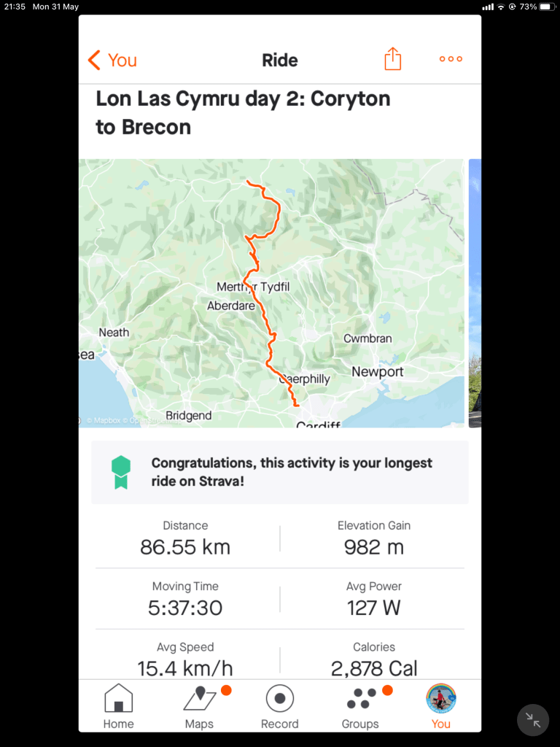
Task: Switch to the Maps tab
Action: click(199, 706)
